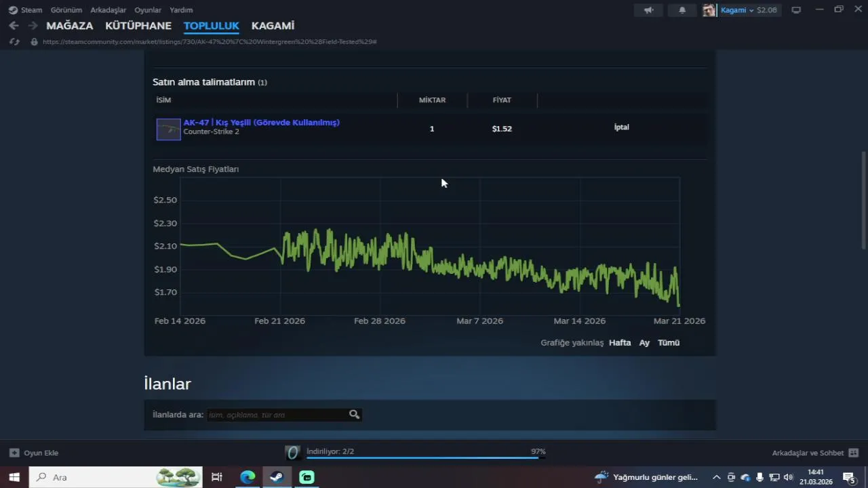The width and height of the screenshot is (868, 488).
Task: Open the AK-47 Kış Yeşili item link
Action: pyautogui.click(x=261, y=123)
